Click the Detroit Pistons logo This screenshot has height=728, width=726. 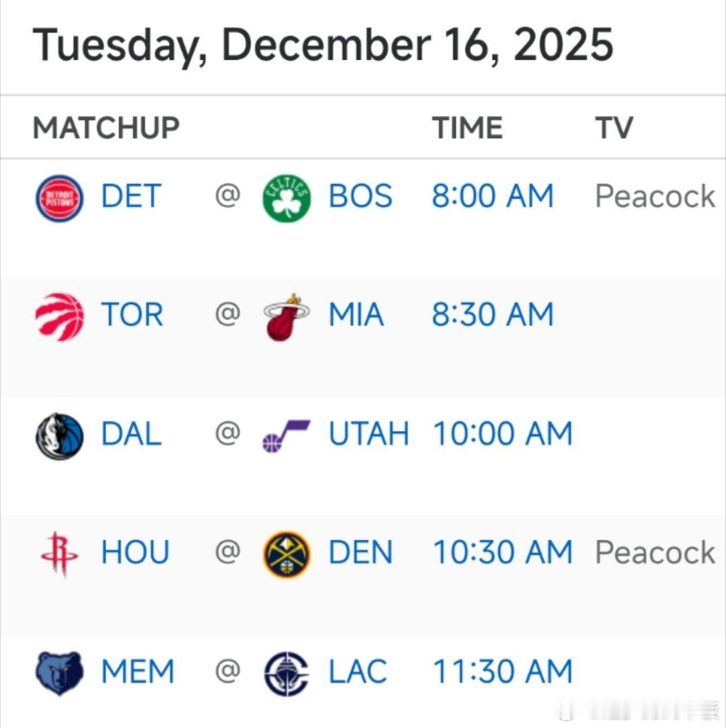click(x=59, y=198)
